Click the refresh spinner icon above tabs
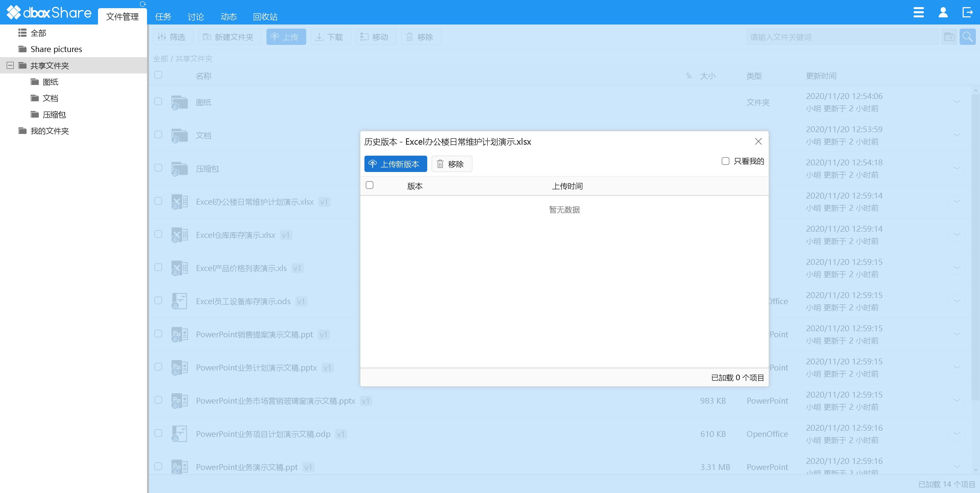The width and height of the screenshot is (980, 493). (143, 4)
